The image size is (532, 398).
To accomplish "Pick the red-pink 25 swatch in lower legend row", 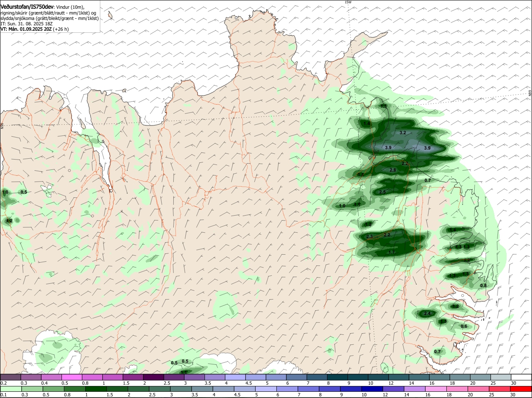I will 500,389.
